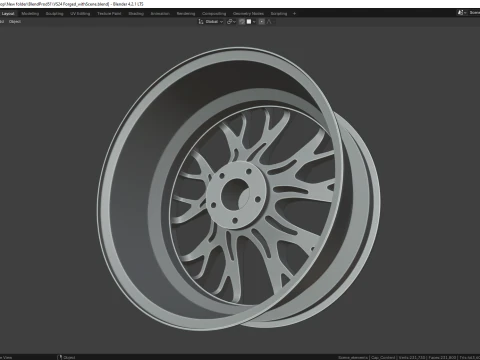Open the Object menu in viewport header
480x360 pixels.
pos(15,22)
